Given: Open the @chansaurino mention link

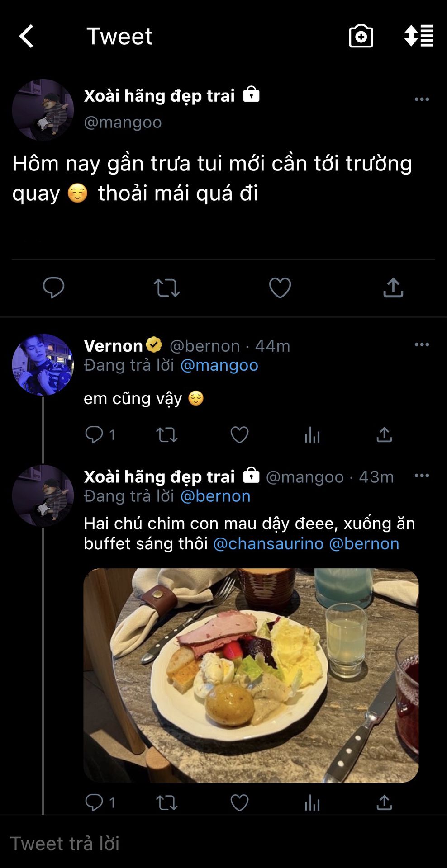Looking at the screenshot, I should click(x=268, y=543).
